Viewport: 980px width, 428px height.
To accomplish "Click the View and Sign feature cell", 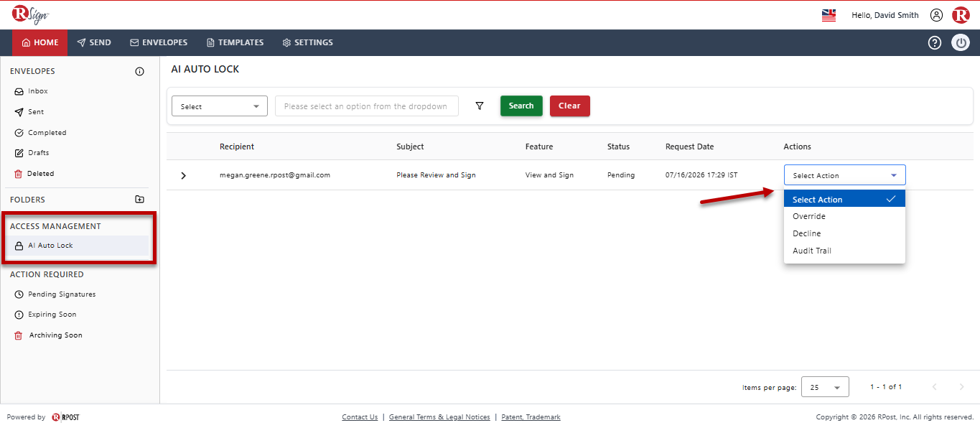I will coord(549,175).
